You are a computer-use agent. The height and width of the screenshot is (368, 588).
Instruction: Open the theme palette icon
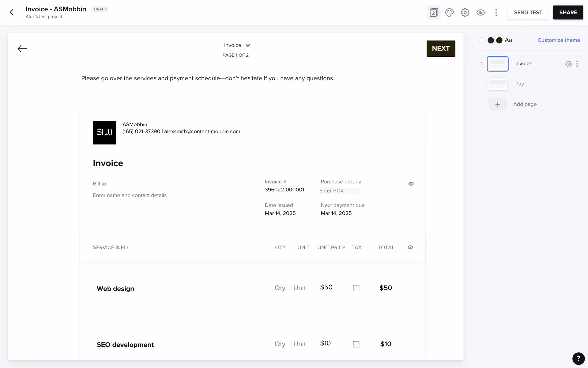tap(449, 13)
